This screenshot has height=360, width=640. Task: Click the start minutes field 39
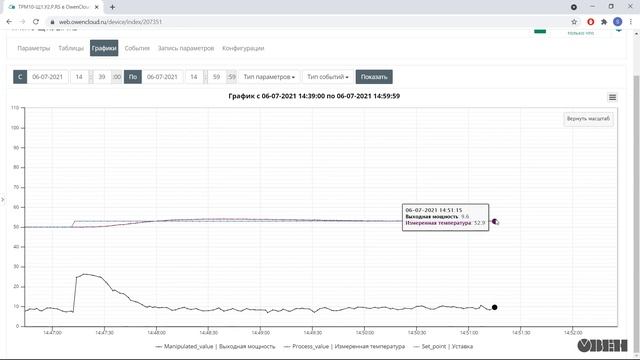[x=102, y=77]
